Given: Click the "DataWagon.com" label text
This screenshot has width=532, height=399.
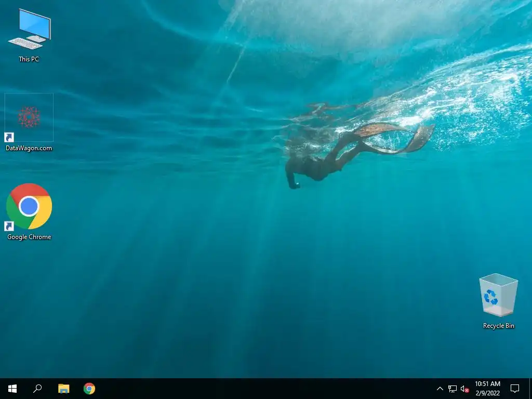Looking at the screenshot, I should coord(29,148).
